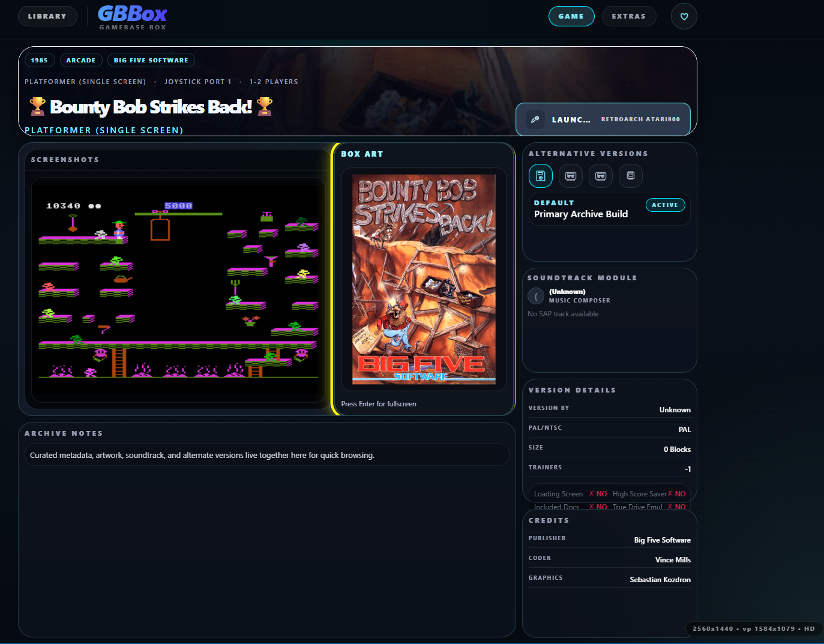Click the PAL value in Version Details
824x644 pixels.
point(684,430)
